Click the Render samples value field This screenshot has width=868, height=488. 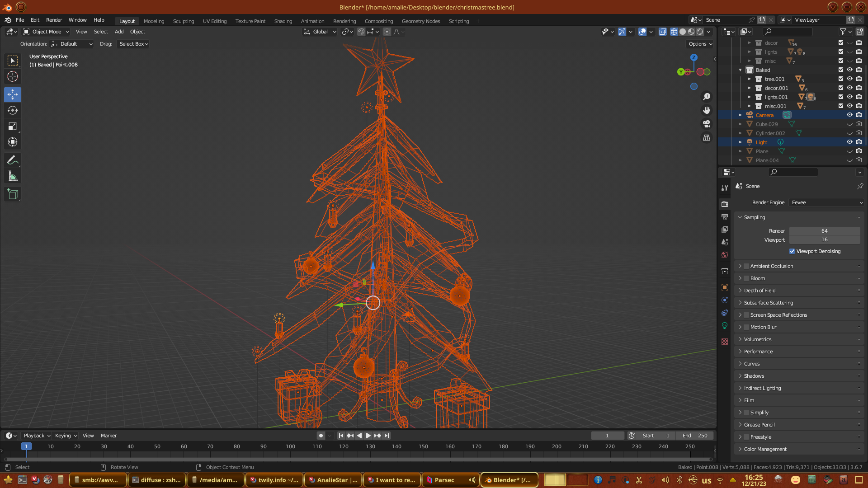[824, 231]
